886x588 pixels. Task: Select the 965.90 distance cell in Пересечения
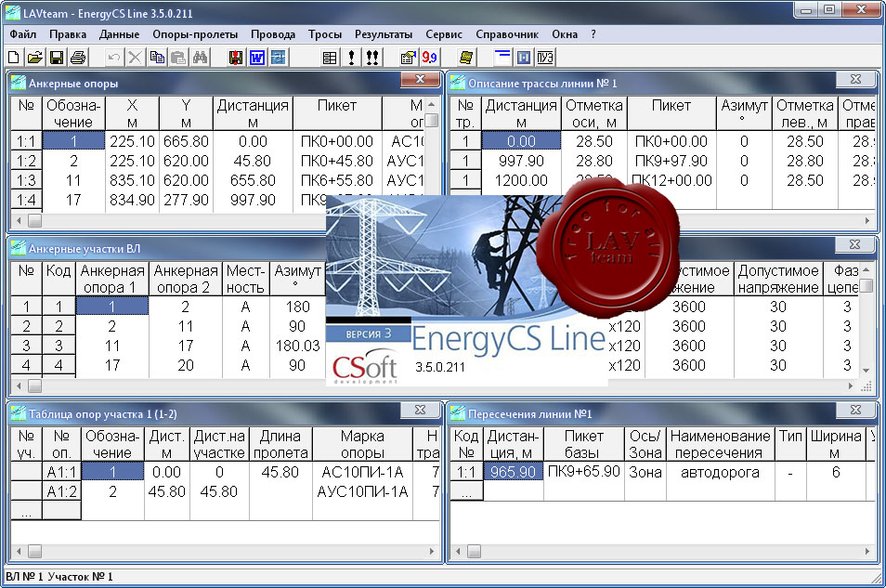click(513, 472)
